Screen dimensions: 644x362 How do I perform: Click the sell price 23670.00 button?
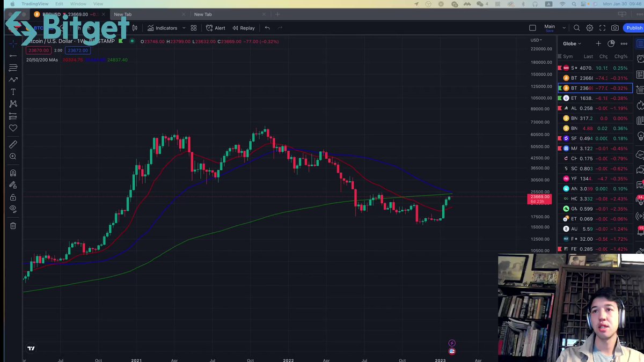[x=38, y=50]
